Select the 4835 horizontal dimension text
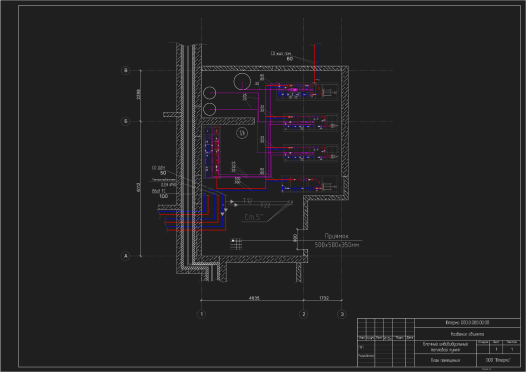This screenshot has width=526, height=373. (254, 298)
